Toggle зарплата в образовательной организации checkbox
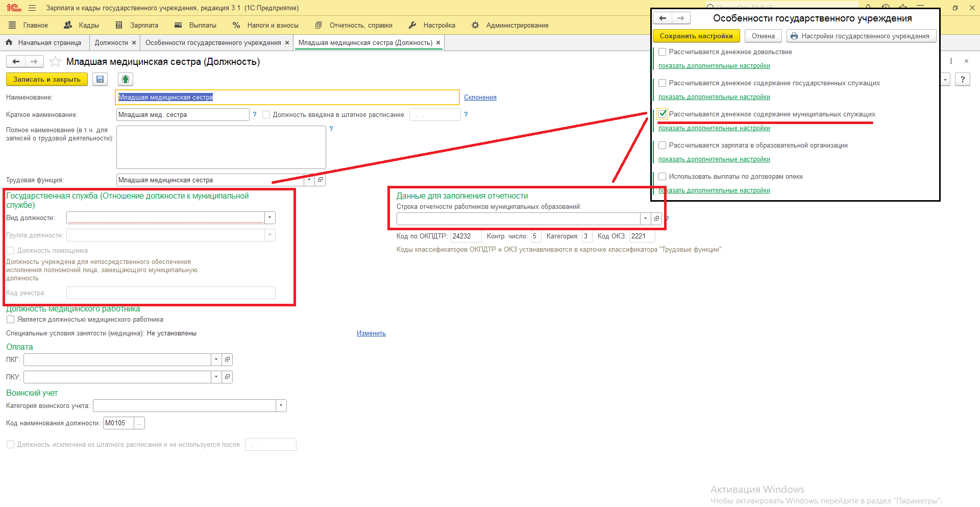The height and width of the screenshot is (507, 980). 663,146
